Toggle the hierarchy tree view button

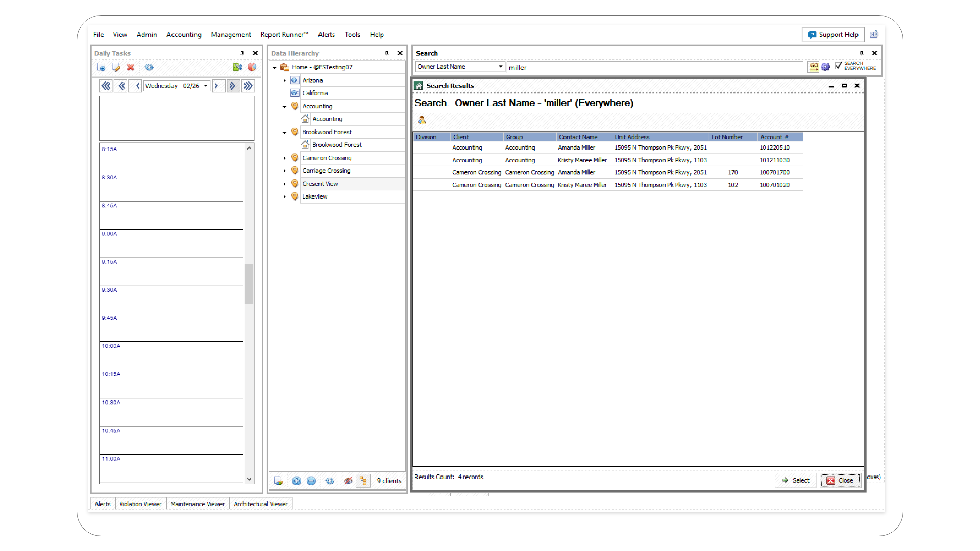(x=363, y=481)
